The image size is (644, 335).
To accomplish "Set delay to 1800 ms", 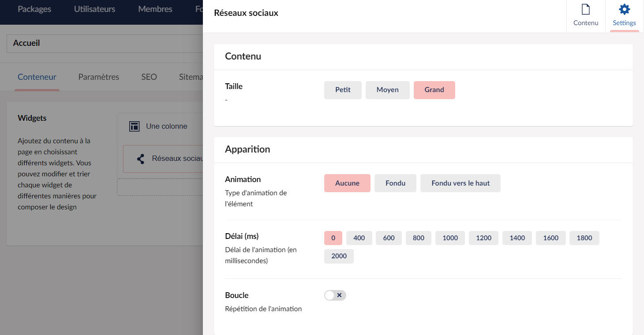I will (584, 238).
